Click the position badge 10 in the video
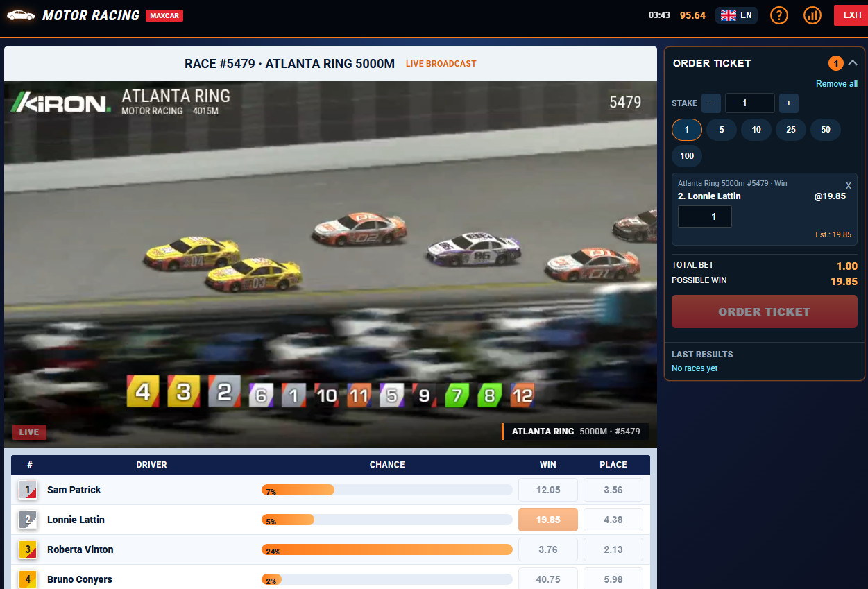 click(326, 395)
